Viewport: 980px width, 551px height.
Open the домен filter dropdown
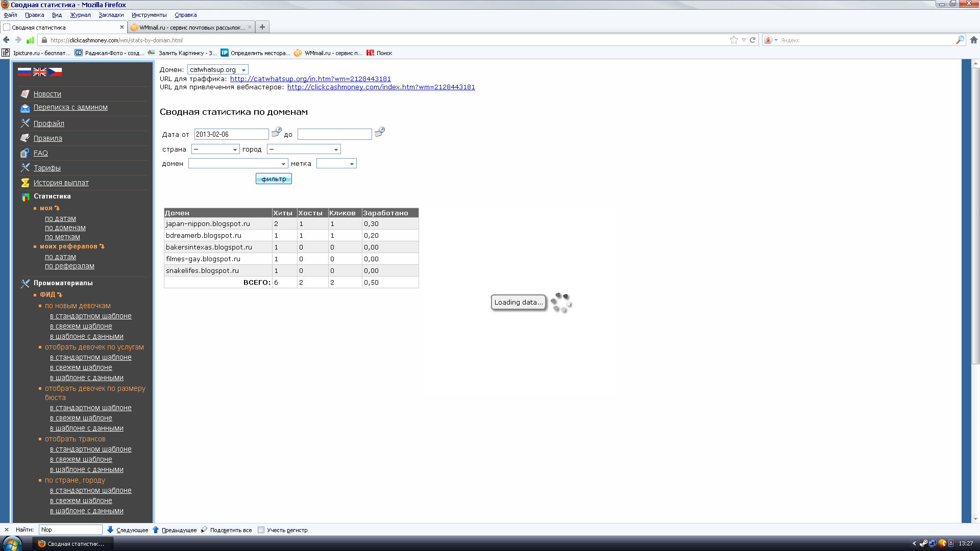pos(238,163)
